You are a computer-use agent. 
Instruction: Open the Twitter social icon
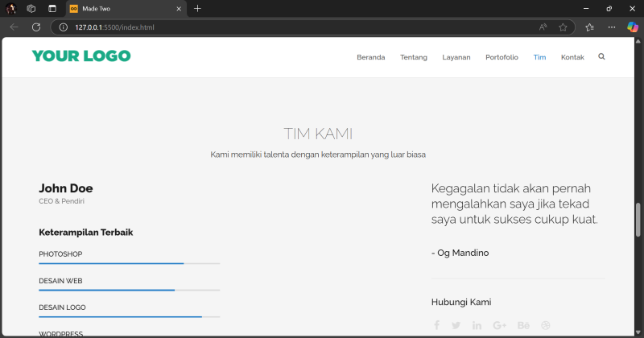[456, 325]
